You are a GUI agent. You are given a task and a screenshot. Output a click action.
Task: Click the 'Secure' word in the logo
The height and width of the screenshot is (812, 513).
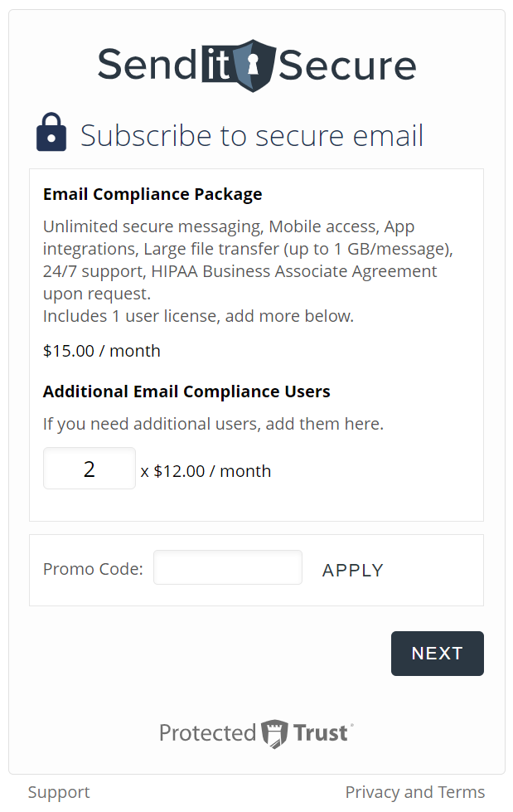(x=347, y=66)
